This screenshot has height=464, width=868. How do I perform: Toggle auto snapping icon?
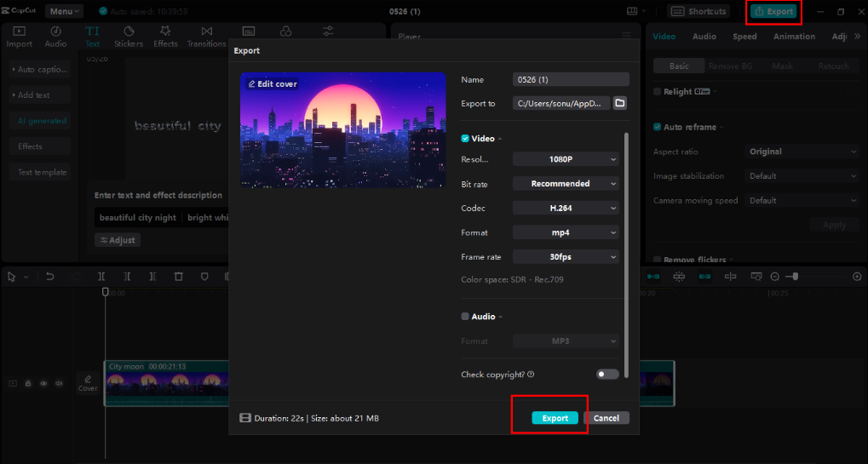pyautogui.click(x=679, y=276)
